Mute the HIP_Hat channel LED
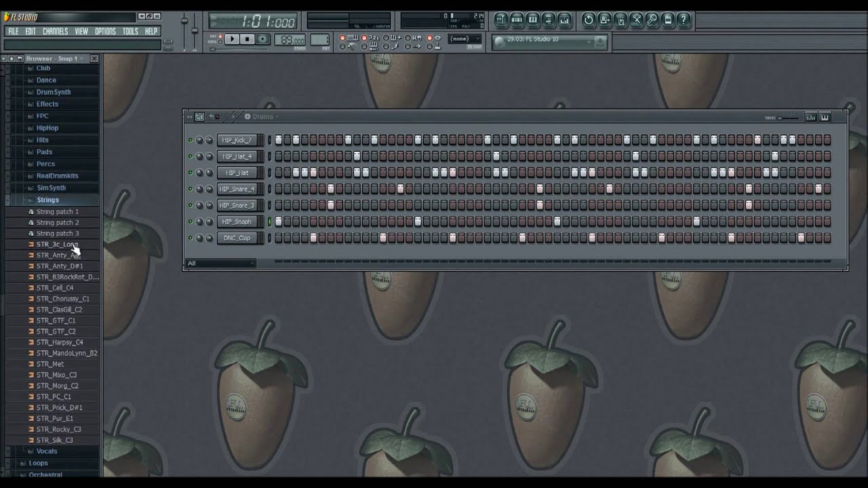This screenshot has height=488, width=868. (x=190, y=173)
